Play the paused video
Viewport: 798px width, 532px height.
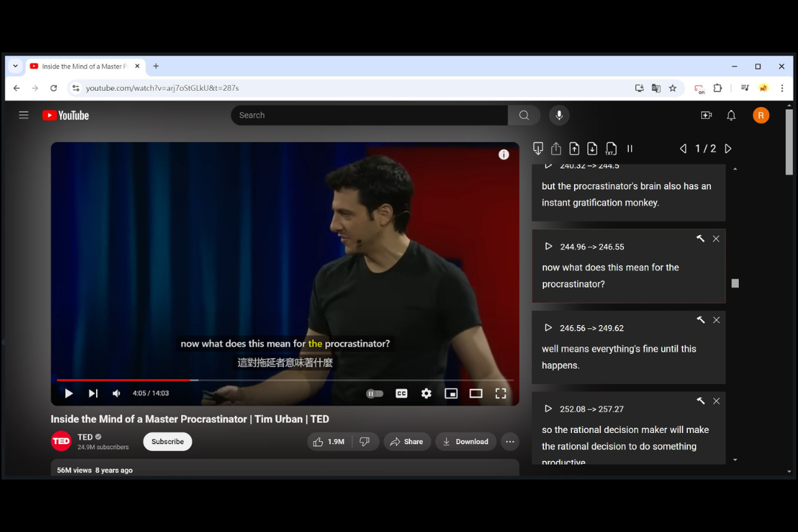pos(69,393)
